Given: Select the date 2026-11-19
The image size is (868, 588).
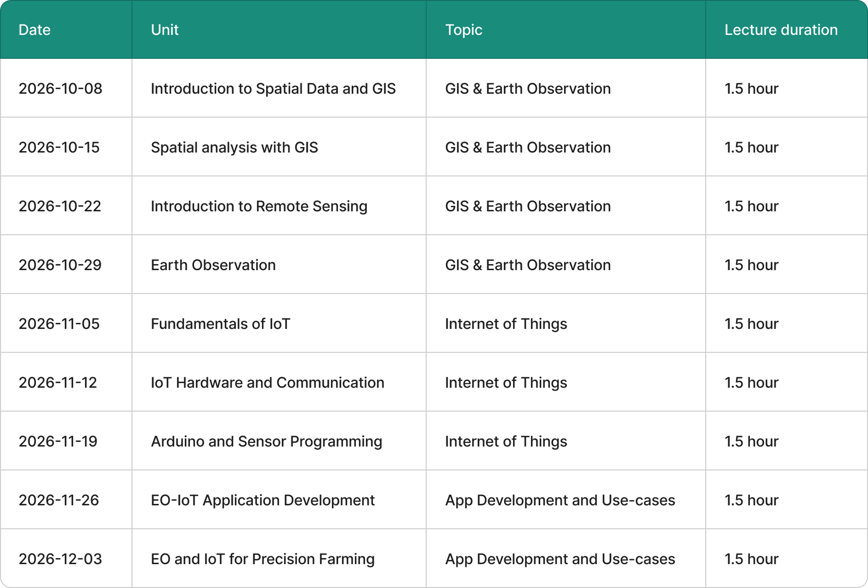Looking at the screenshot, I should click(x=58, y=441).
